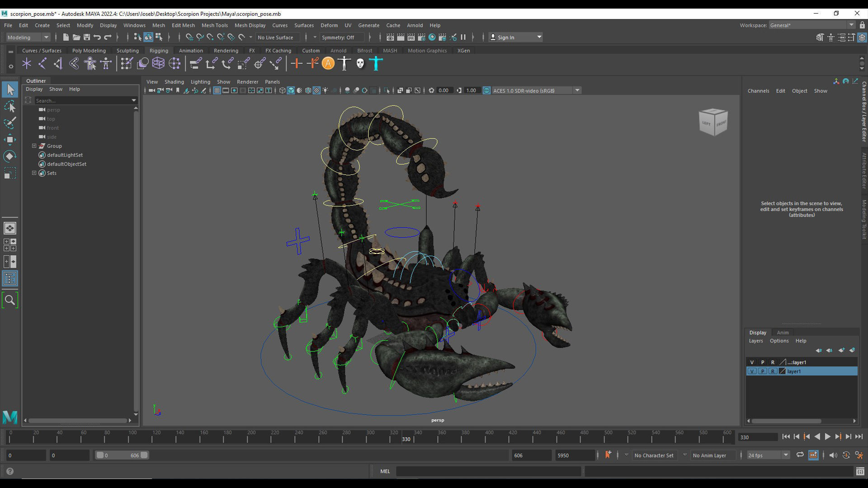
Task: Go to end of playback range
Action: tap(859, 436)
